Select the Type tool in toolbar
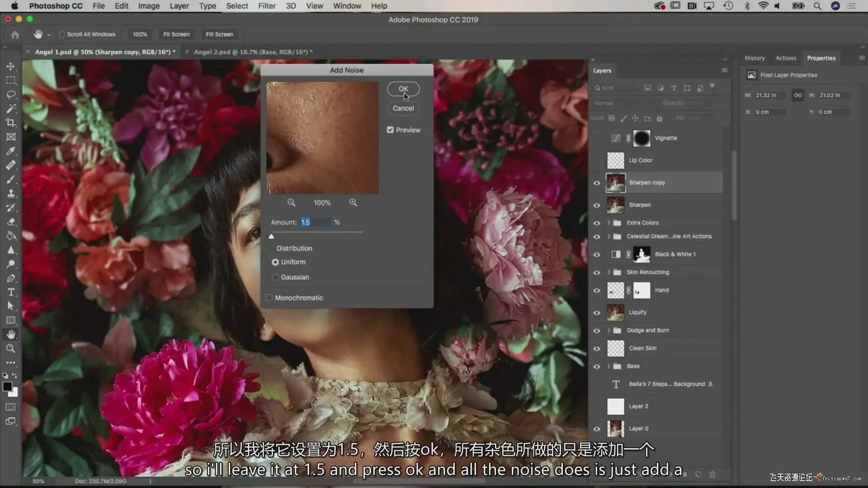The width and height of the screenshot is (868, 488). coord(10,292)
